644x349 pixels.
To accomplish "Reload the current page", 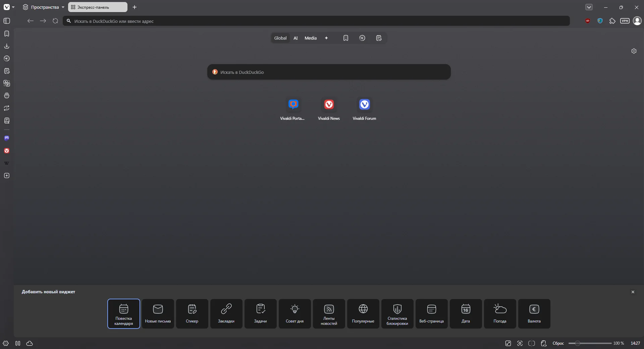I will tap(55, 21).
